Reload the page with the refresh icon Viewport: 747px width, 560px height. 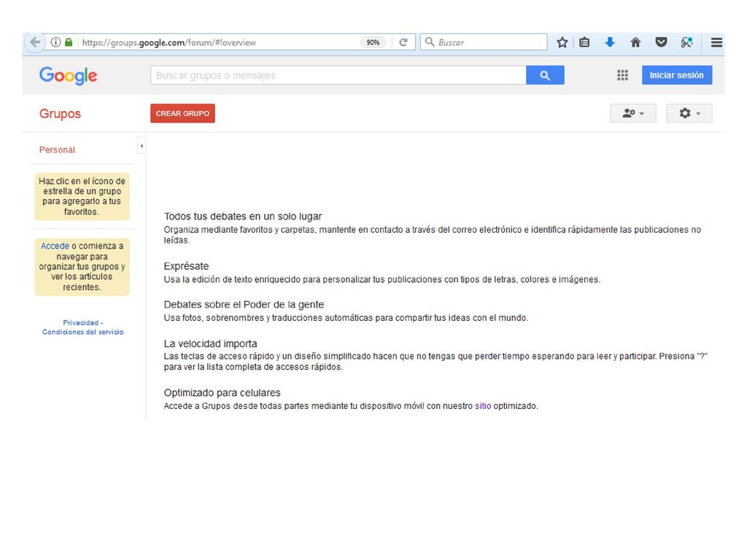pos(403,42)
